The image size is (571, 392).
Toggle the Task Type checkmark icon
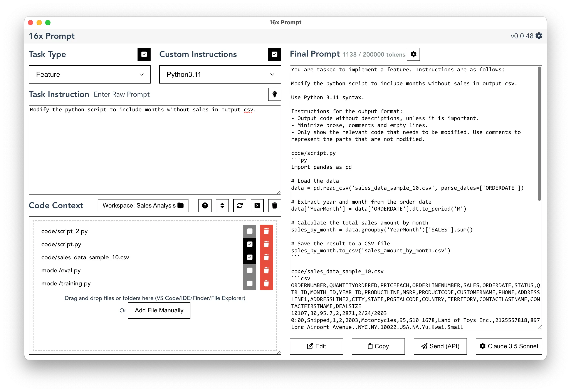[x=144, y=54]
